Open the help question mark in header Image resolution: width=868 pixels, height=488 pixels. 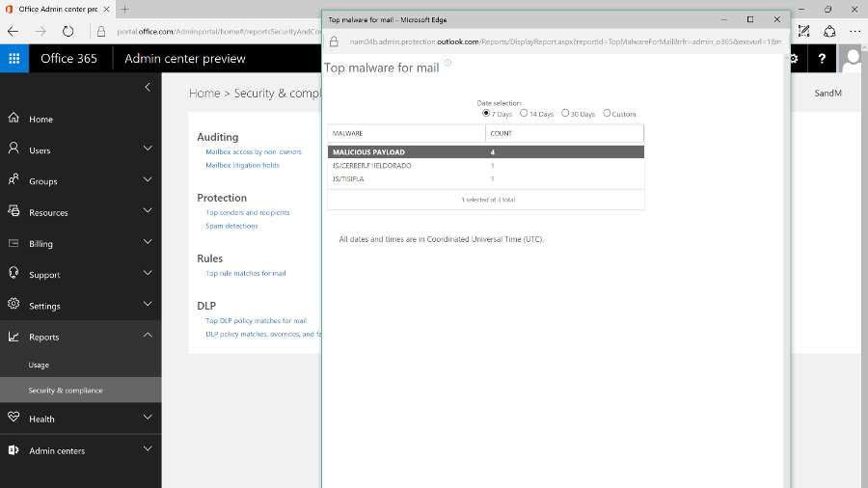(822, 58)
